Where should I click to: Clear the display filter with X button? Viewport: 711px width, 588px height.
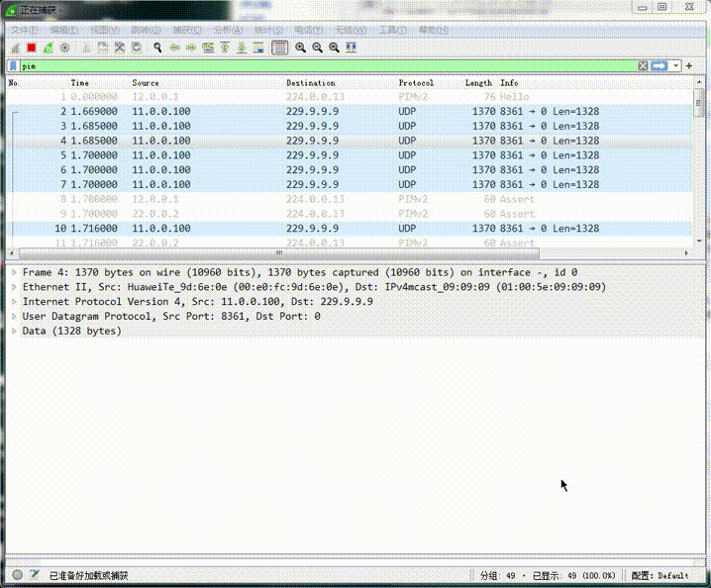point(643,65)
